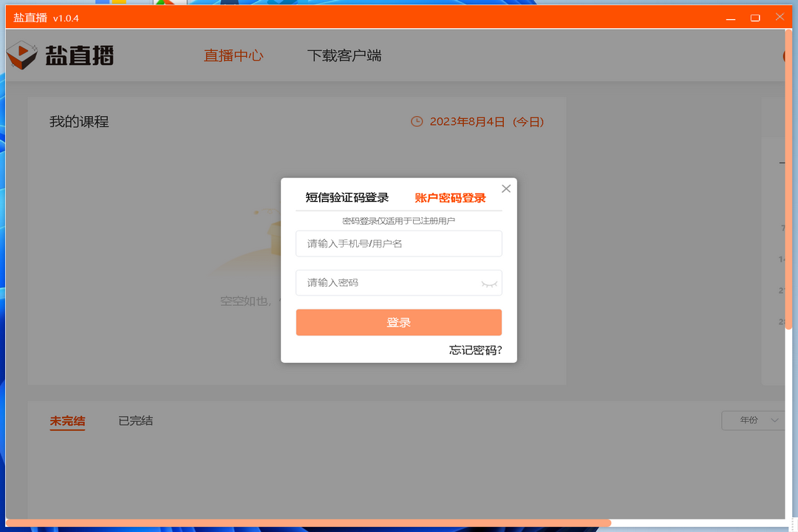
Task: Select the 已完结 courses tab
Action: pyautogui.click(x=136, y=420)
